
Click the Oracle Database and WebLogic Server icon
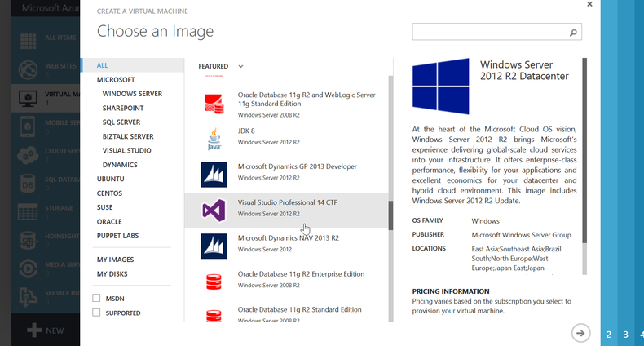(214, 104)
